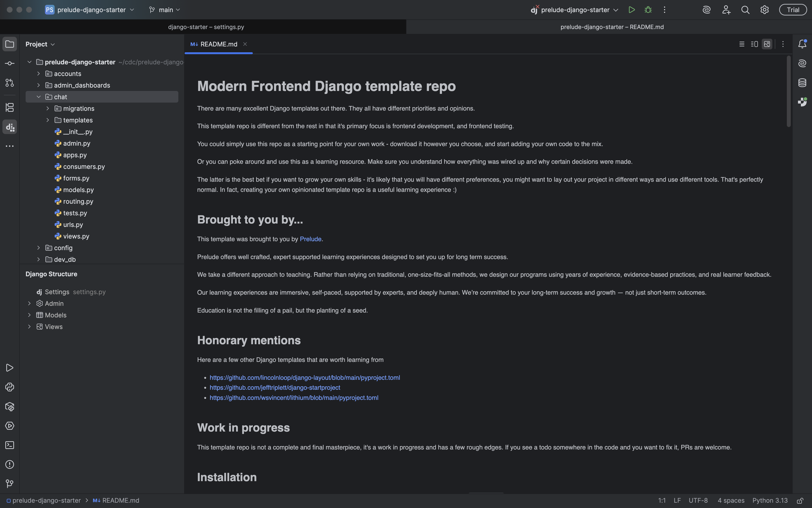
Task: Expand the Views node in Django Structure
Action: point(29,327)
